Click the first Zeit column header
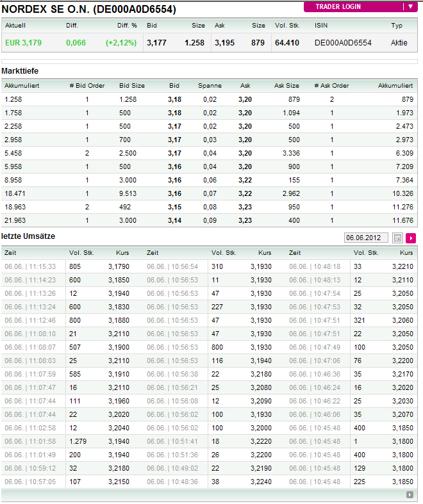 coord(12,253)
